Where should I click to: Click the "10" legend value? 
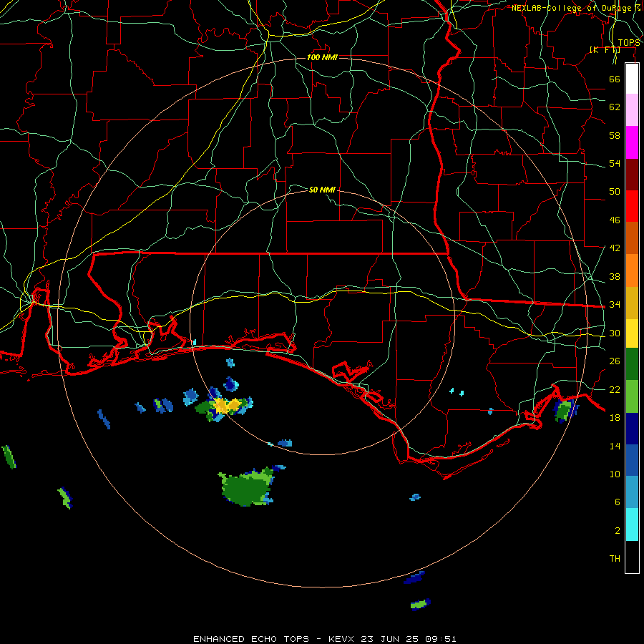615,474
